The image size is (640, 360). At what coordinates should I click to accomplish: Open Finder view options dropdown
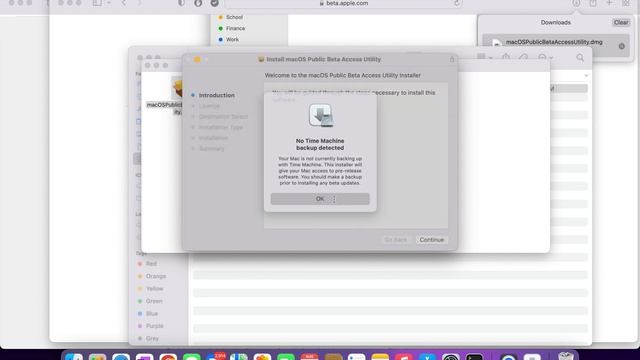(x=484, y=58)
